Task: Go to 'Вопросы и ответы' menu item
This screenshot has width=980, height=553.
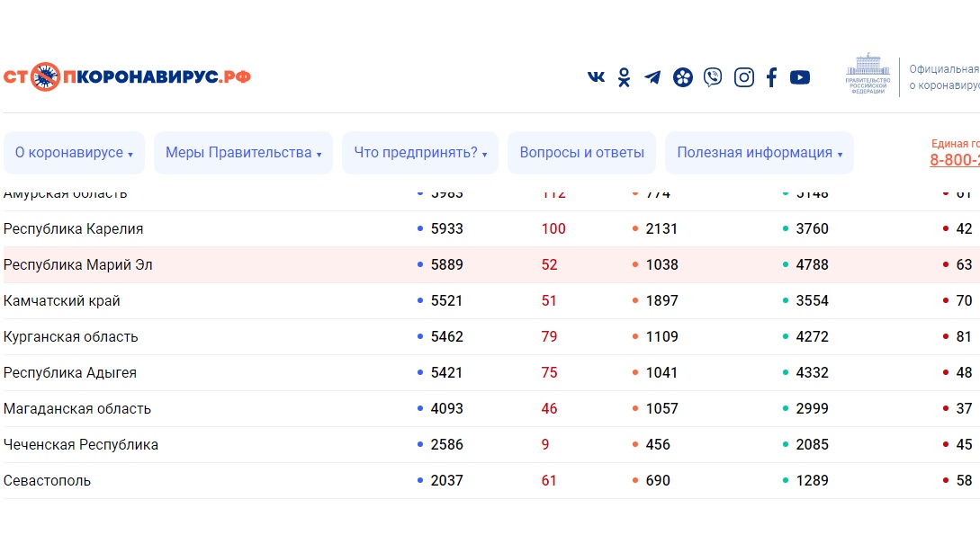Action: [581, 153]
